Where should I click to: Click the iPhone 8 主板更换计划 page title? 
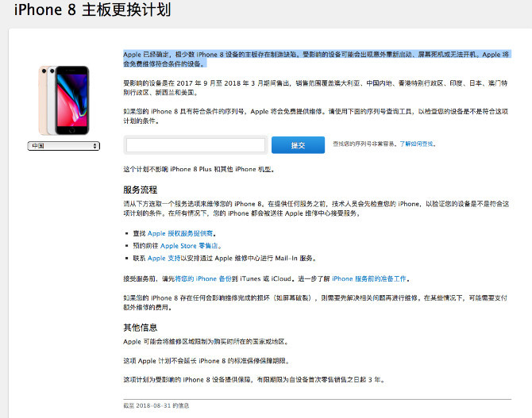tap(92, 10)
